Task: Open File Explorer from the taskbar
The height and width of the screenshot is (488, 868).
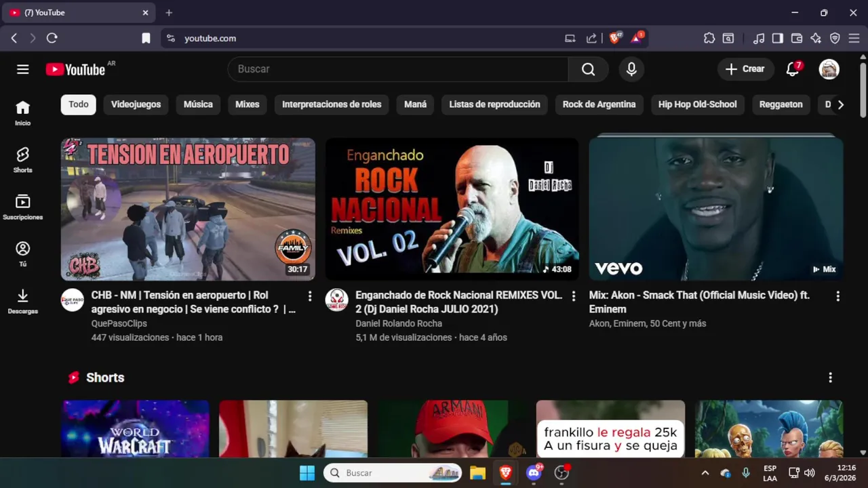Action: click(477, 473)
